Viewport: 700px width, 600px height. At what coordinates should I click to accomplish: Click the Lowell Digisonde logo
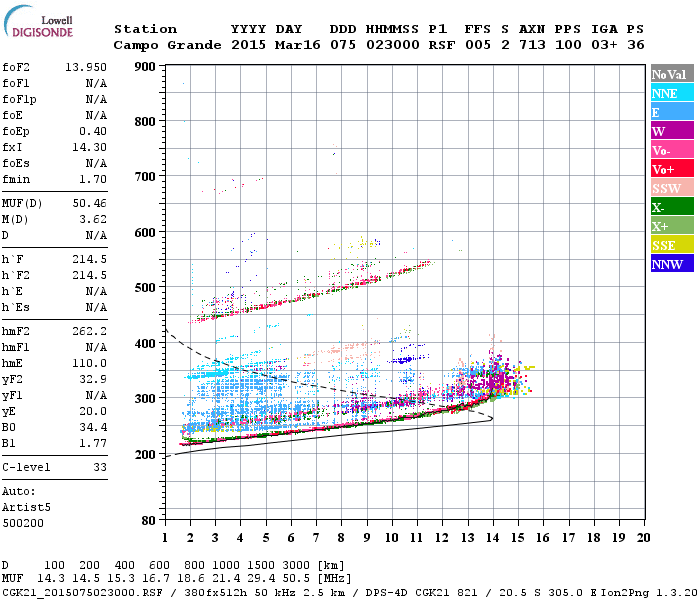tap(38, 22)
